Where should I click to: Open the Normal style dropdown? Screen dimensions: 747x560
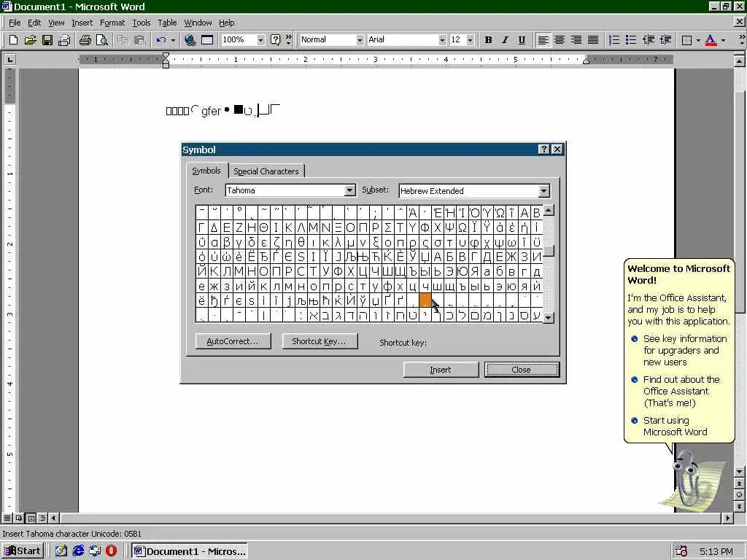click(360, 40)
